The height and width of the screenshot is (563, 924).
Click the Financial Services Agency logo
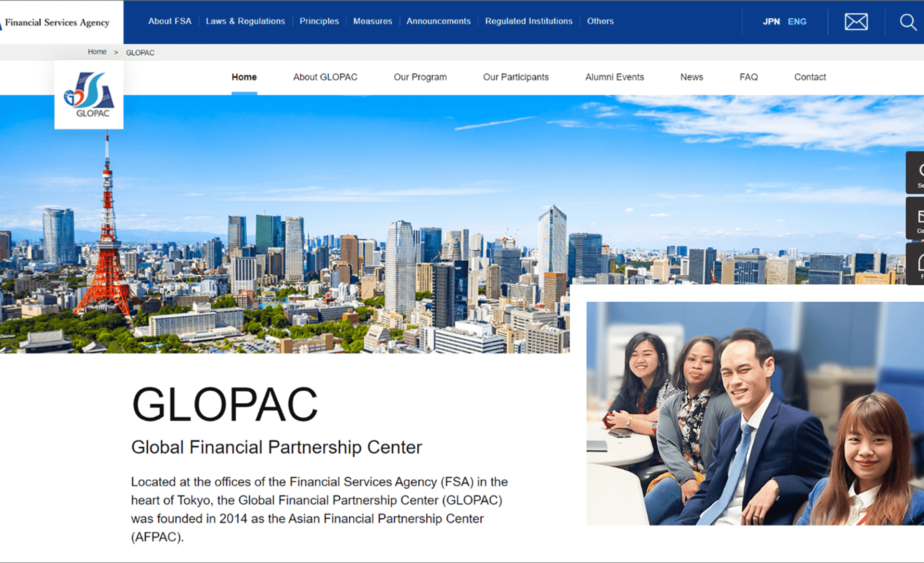57,22
